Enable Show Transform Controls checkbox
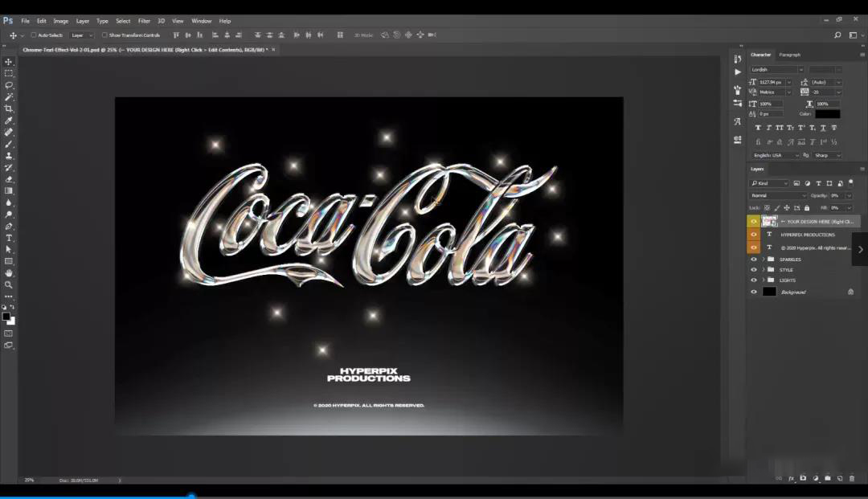This screenshot has height=499, width=868. point(104,35)
